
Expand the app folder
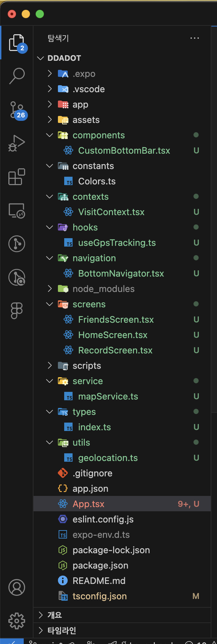coord(50,104)
